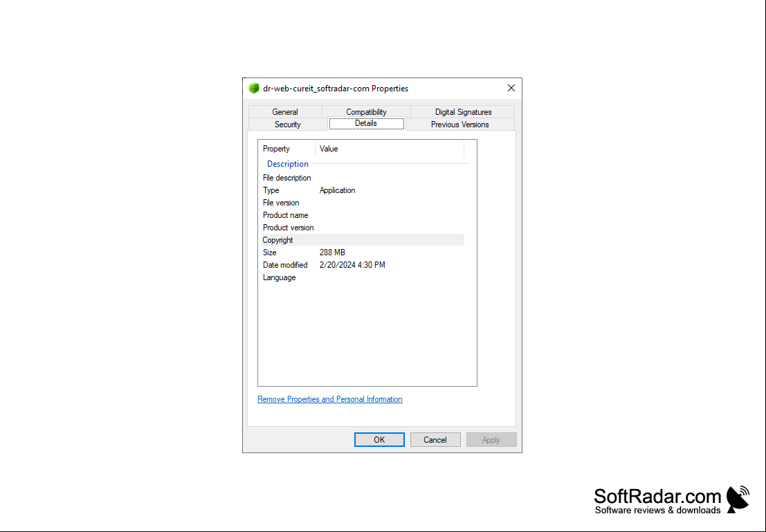The width and height of the screenshot is (766, 532).
Task: Click the Property column header
Action: click(x=286, y=149)
